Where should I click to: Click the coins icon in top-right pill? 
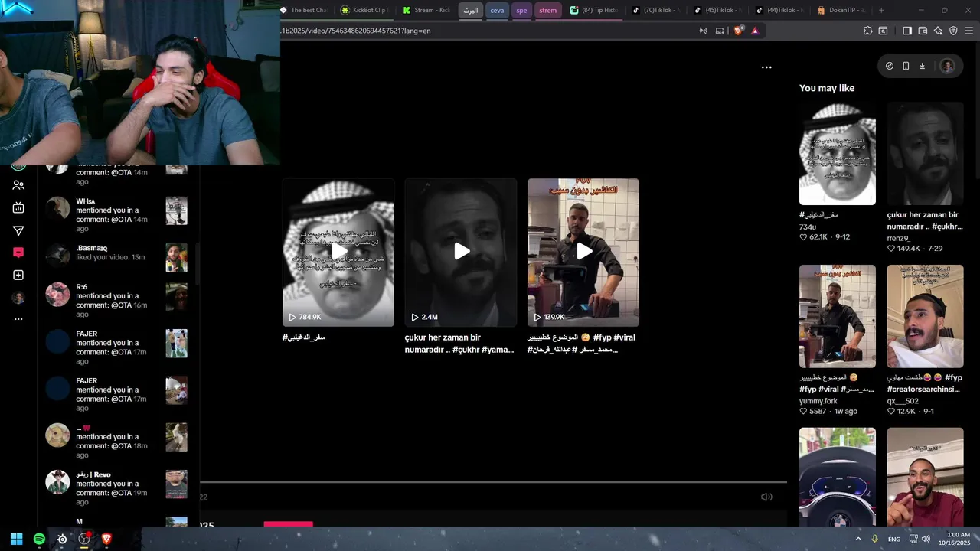[x=889, y=66]
